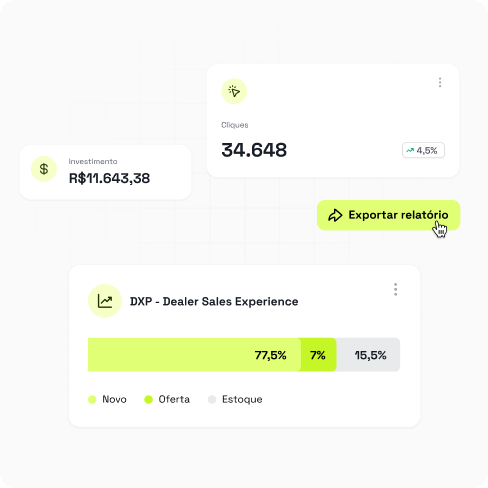This screenshot has height=488, width=488.
Task: Click the green trend arrow in 4,5% badge
Action: coord(410,150)
